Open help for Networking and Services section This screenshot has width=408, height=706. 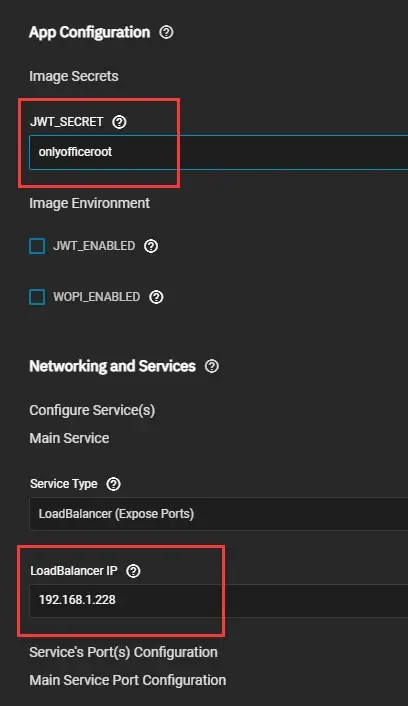(212, 366)
